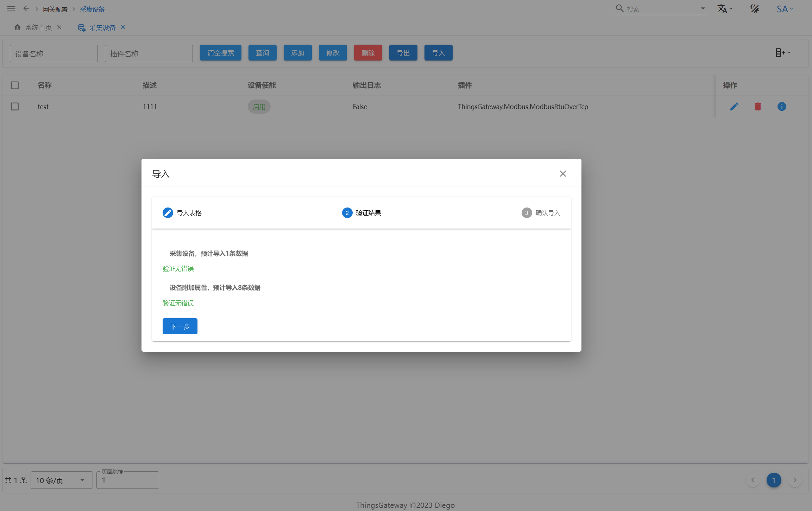Click the search magnifier icon
Image resolution: width=812 pixels, height=511 pixels.
point(619,8)
